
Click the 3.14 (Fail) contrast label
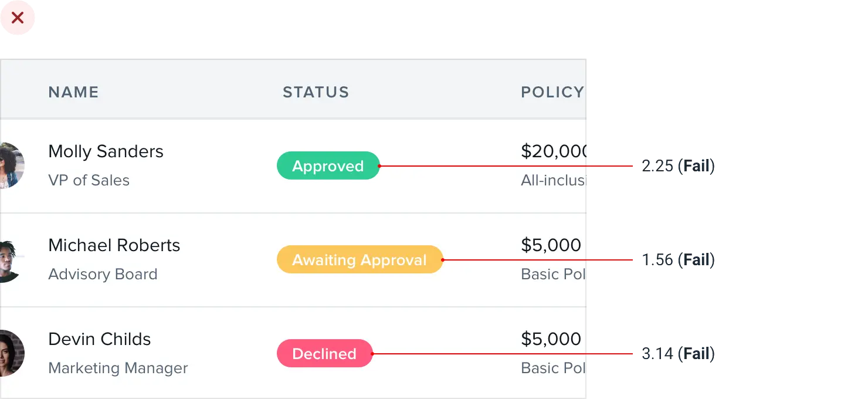(x=679, y=354)
